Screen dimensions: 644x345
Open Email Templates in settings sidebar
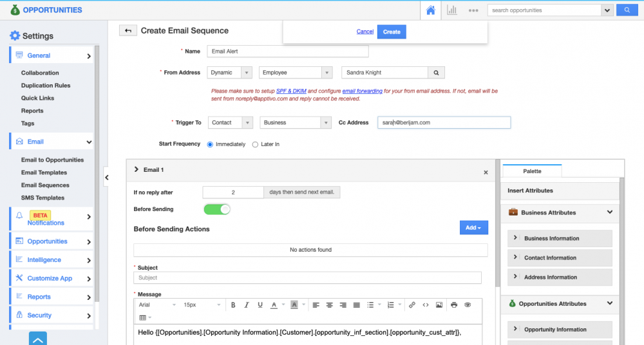pyautogui.click(x=44, y=172)
